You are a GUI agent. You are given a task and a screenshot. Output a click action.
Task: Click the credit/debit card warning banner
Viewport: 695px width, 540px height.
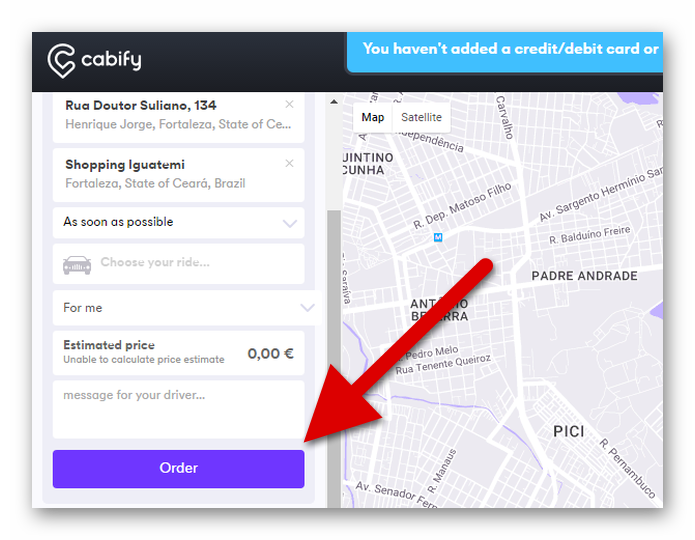point(505,51)
